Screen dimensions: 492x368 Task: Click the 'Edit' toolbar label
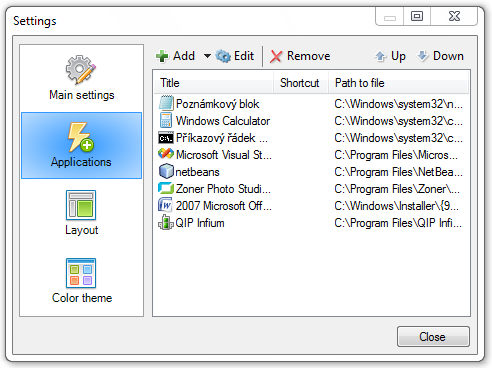(244, 56)
